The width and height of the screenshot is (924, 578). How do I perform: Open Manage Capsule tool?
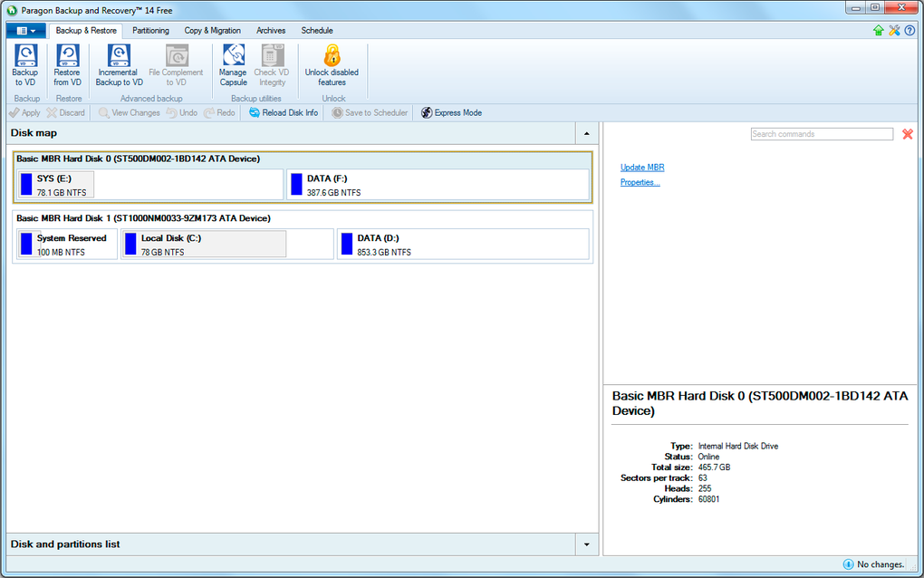pyautogui.click(x=234, y=65)
